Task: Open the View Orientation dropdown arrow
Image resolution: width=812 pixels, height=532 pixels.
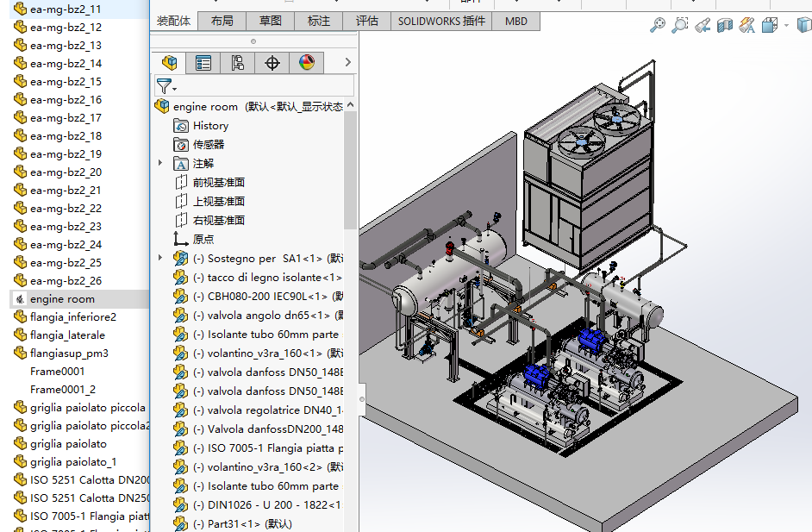Action: coord(786,26)
